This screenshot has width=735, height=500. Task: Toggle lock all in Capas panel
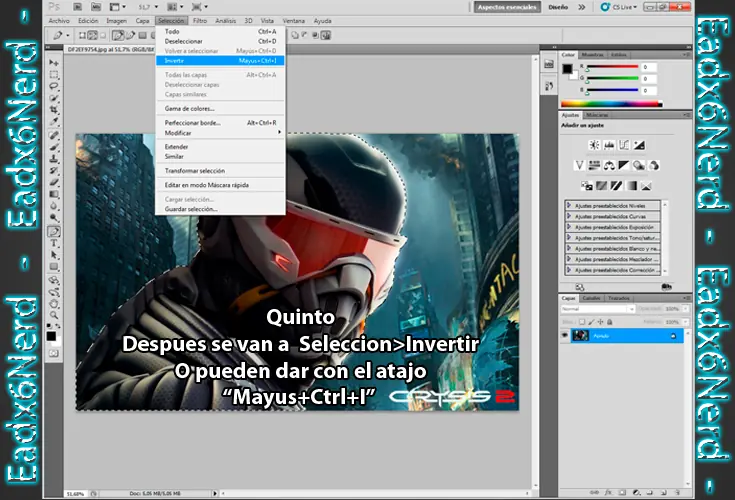(x=610, y=322)
